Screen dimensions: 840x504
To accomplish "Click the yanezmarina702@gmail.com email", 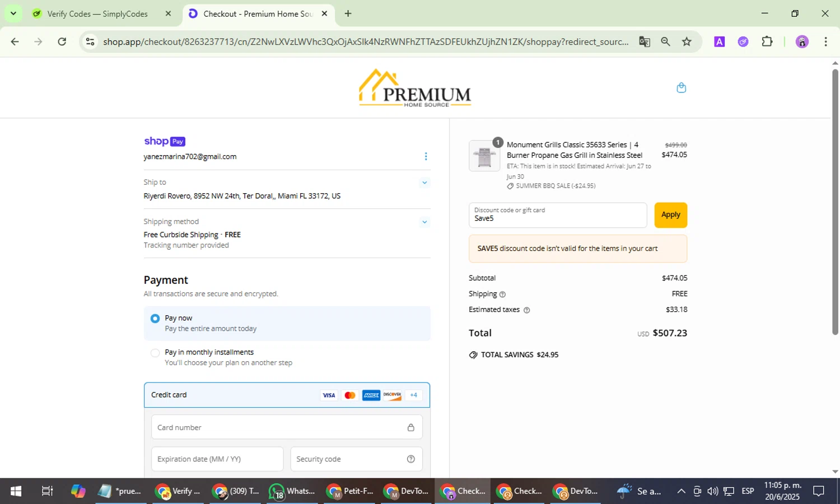I will click(190, 157).
